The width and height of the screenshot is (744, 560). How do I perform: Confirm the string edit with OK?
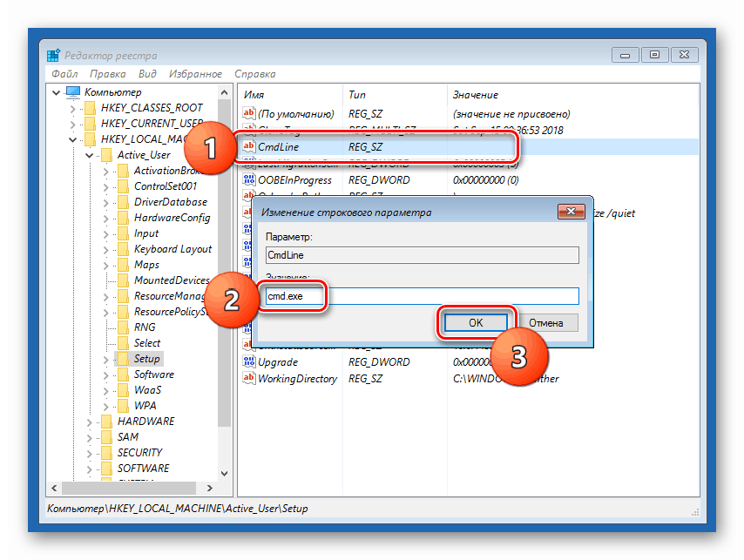[x=476, y=323]
